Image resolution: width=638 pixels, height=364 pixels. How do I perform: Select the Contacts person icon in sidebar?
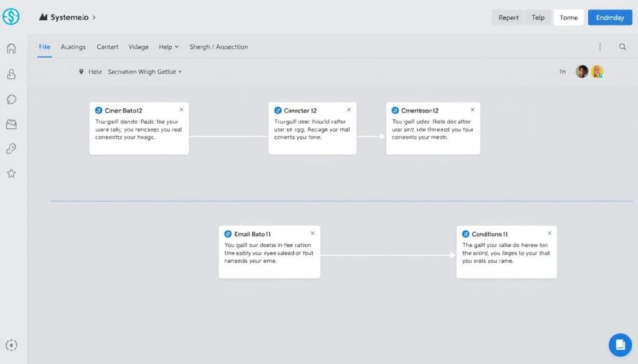coord(11,74)
